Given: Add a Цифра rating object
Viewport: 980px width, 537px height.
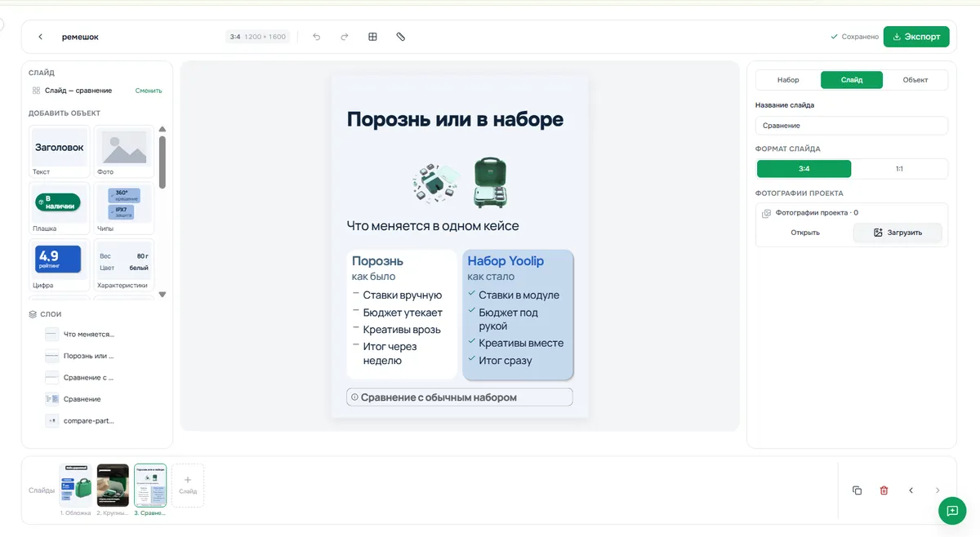Looking at the screenshot, I should pyautogui.click(x=59, y=265).
